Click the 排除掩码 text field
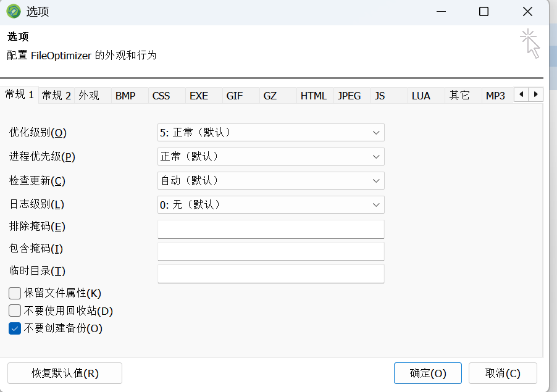The image size is (557, 392). [270, 229]
